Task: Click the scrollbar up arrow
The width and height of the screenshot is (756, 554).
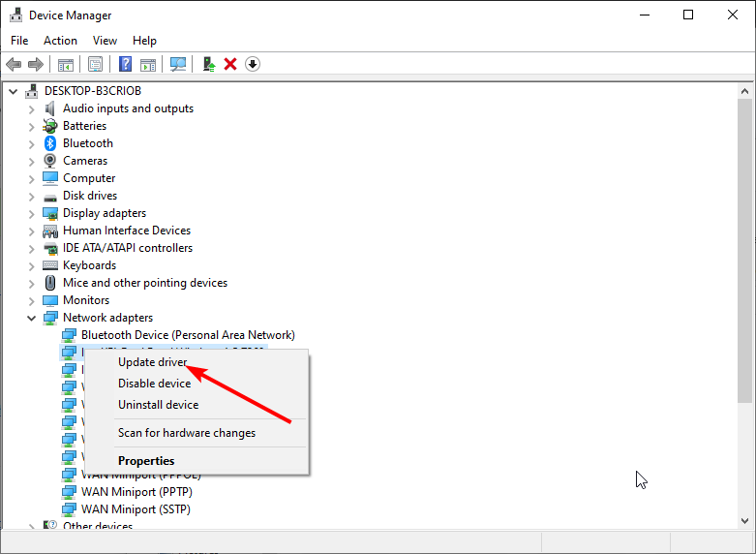Action: [745, 91]
